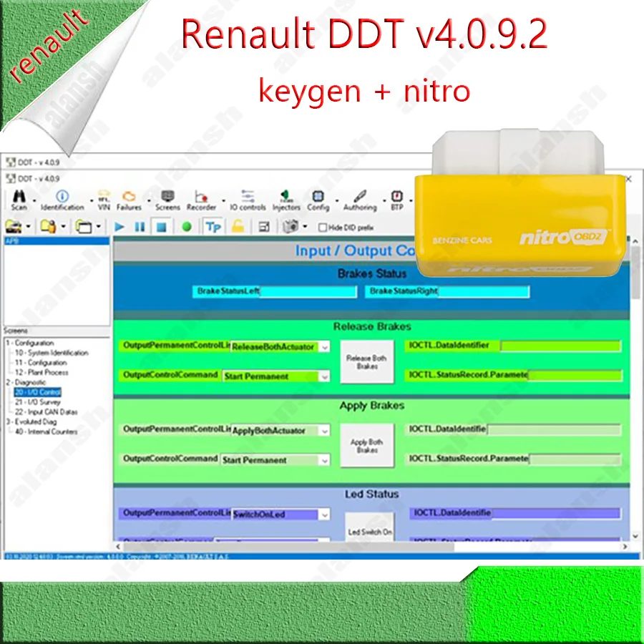Click the car folder toolbar icon

click(14, 226)
